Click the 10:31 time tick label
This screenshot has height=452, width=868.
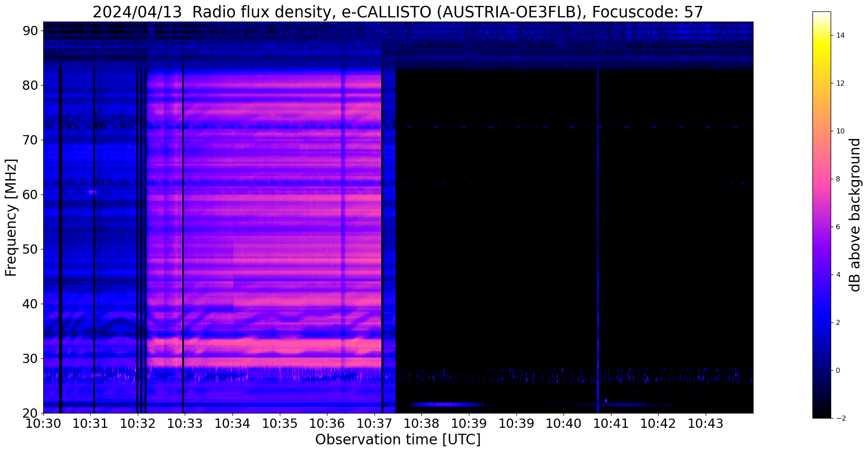[x=91, y=424]
